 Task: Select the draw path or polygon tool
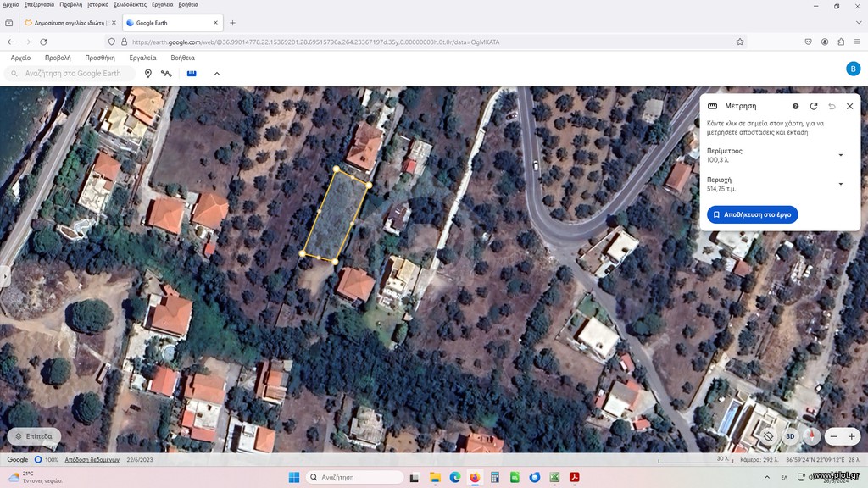166,73
